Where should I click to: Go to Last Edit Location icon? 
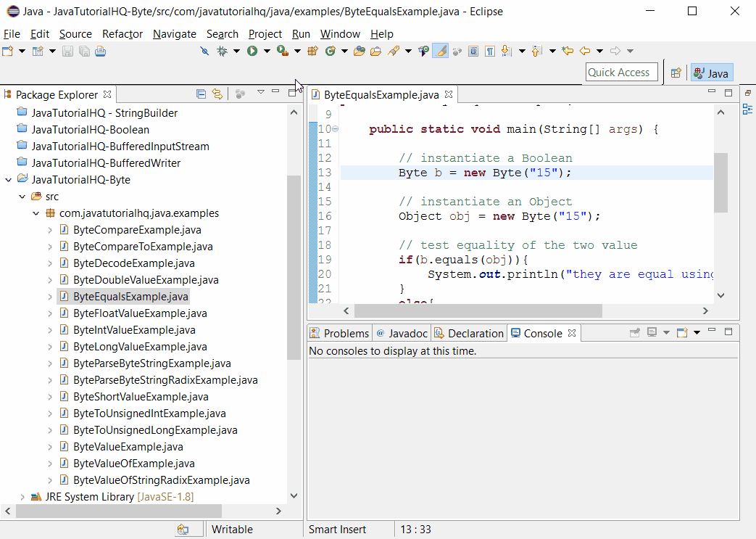tap(568, 52)
